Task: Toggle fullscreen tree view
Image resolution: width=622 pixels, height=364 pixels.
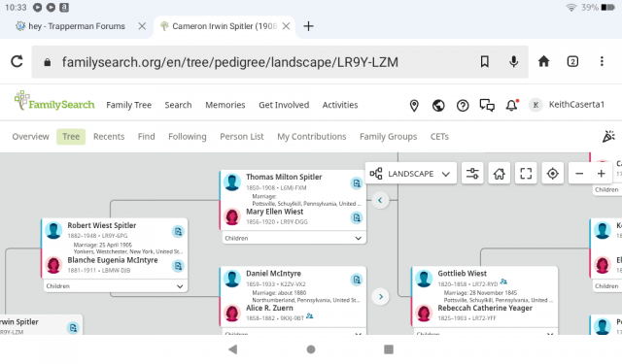Action: 526,174
